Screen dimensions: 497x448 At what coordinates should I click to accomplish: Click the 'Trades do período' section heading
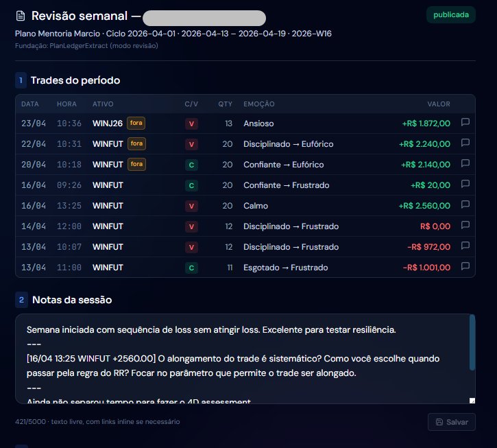[x=75, y=80]
